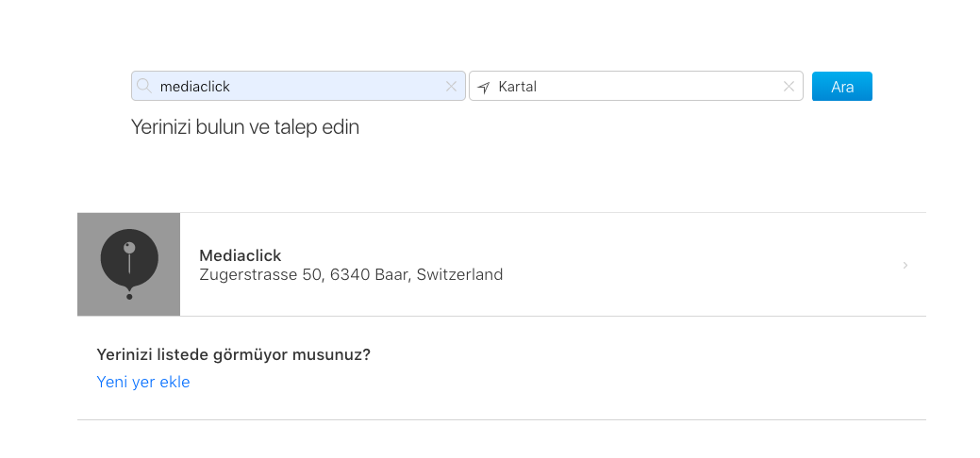Clear the "Kartal" location field
This screenshot has width=980, height=458.
tap(789, 87)
